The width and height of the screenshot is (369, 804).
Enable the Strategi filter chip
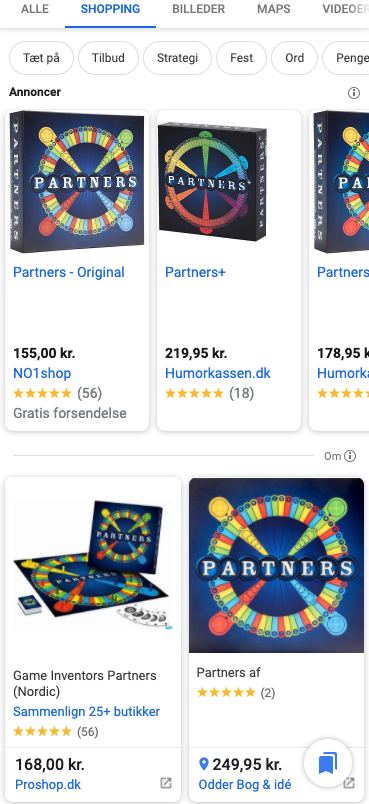[177, 58]
